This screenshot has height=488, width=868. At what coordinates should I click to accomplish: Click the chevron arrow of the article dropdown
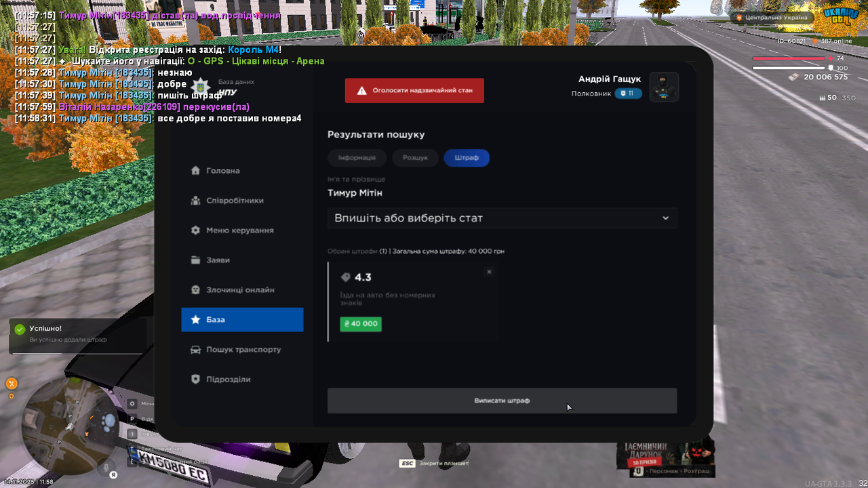pos(665,218)
